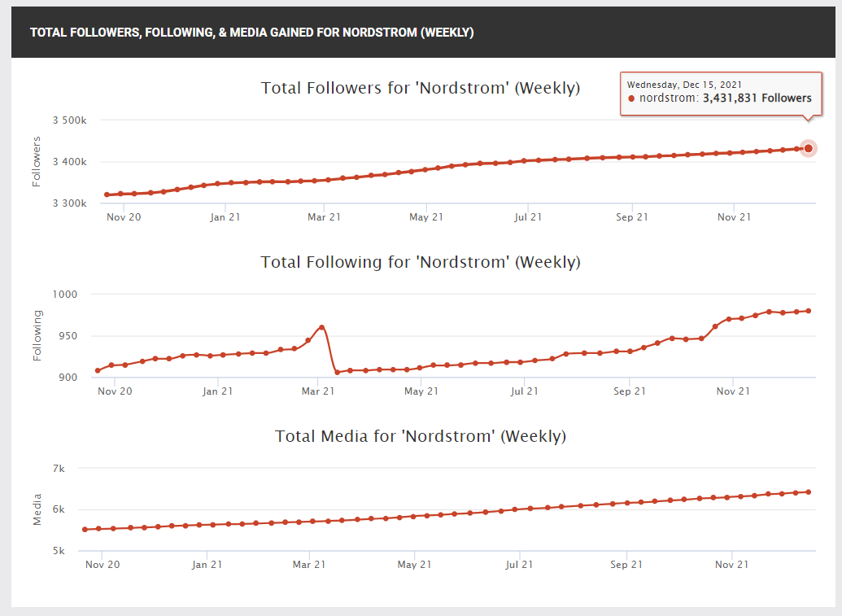842x616 pixels.
Task: Click 'Jan 21' on the Media chart x-axis
Action: pyautogui.click(x=207, y=565)
